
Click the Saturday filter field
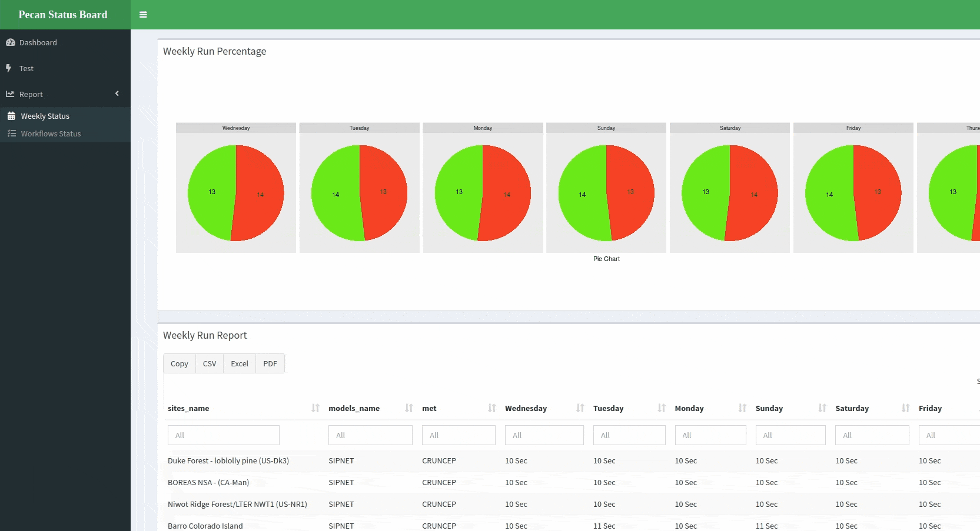pyautogui.click(x=872, y=435)
